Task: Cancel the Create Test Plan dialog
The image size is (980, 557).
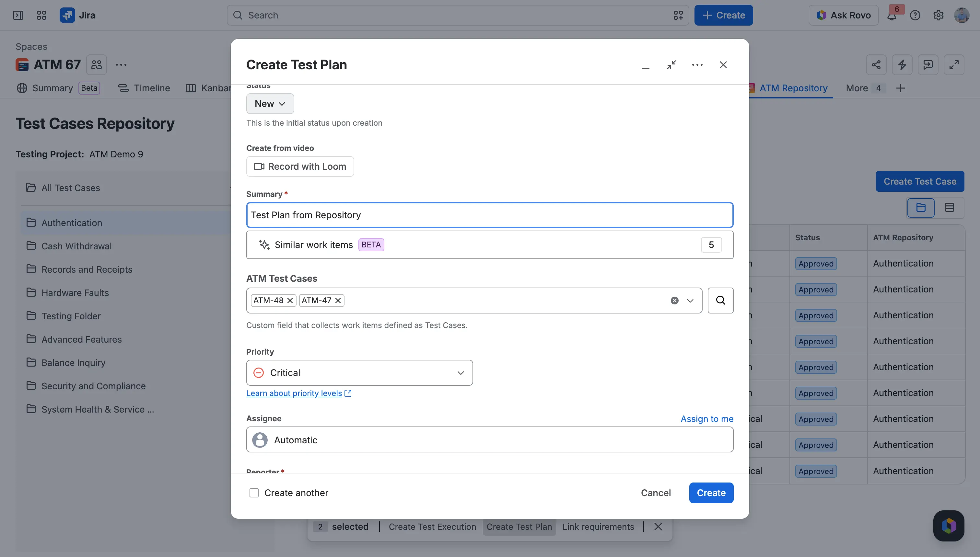Action: click(656, 493)
